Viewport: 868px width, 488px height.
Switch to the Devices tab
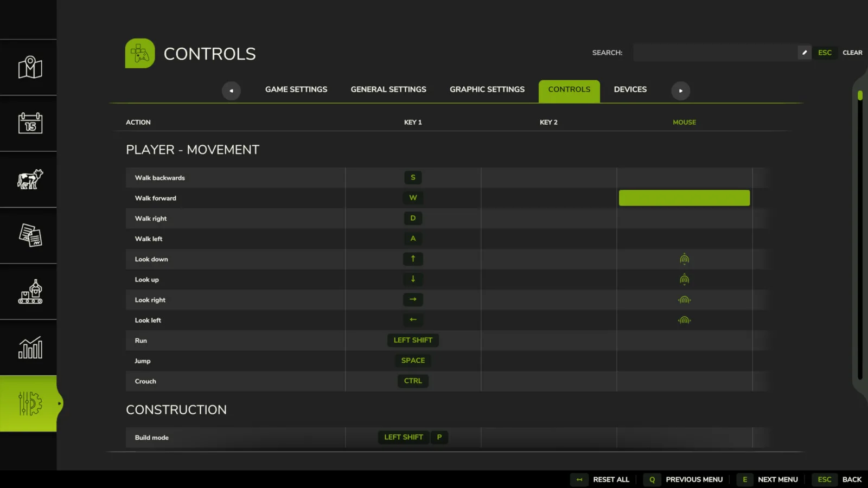click(x=630, y=89)
